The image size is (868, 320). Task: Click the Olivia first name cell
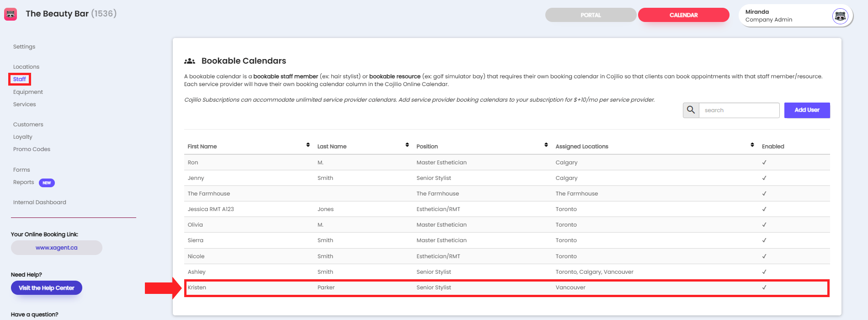(195, 225)
